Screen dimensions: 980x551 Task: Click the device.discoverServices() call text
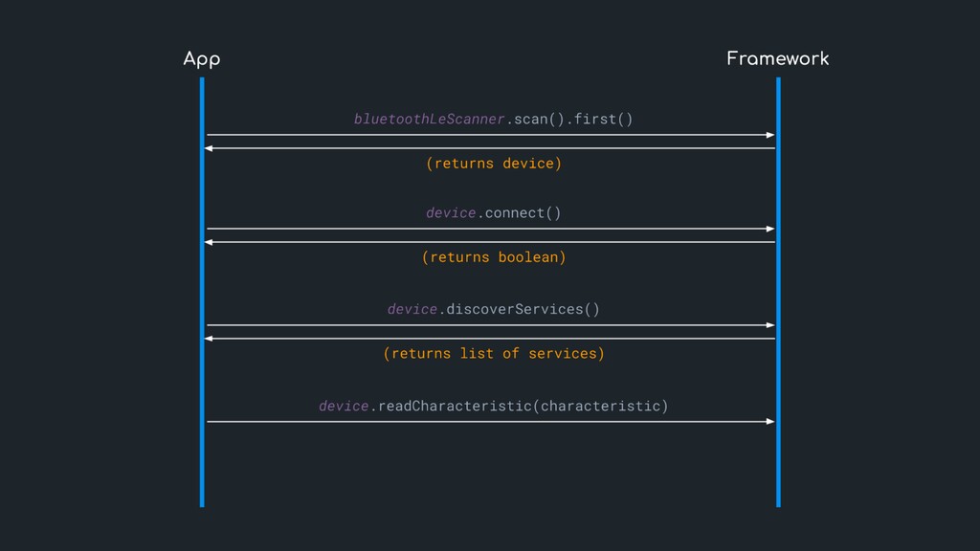tap(493, 309)
